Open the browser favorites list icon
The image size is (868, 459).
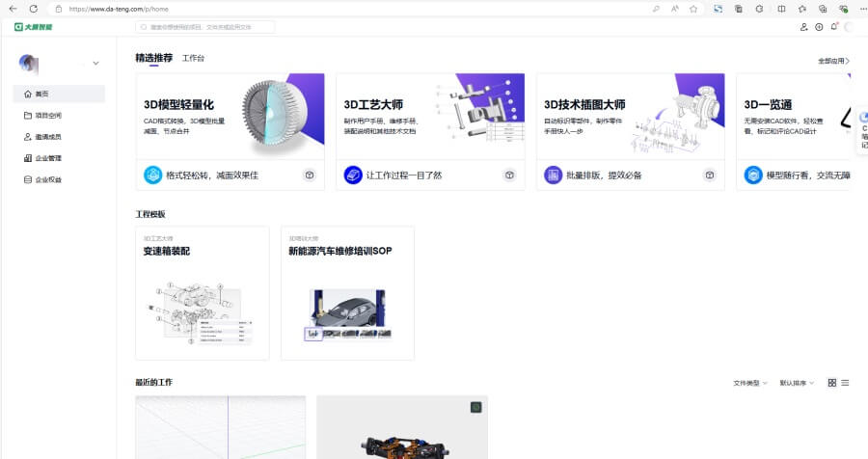(802, 9)
